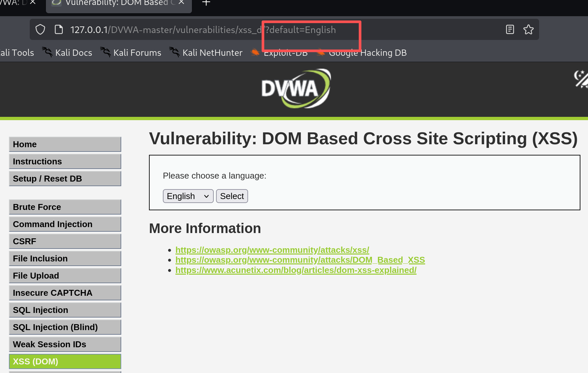This screenshot has width=588, height=373.
Task: Open SQL Injection page
Action: [65, 310]
